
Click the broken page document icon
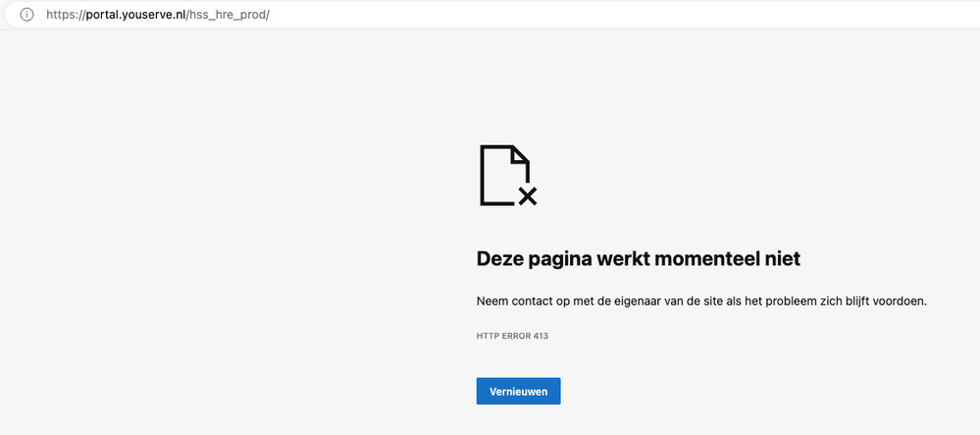pyautogui.click(x=508, y=175)
